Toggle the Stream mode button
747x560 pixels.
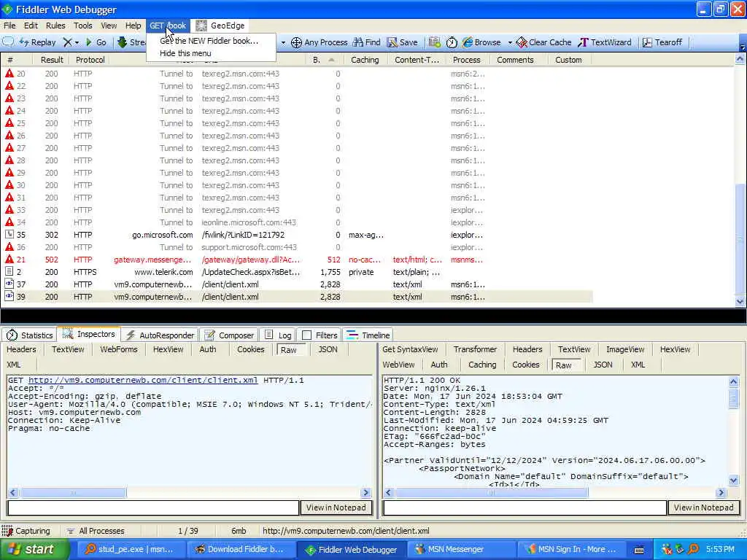tap(131, 42)
